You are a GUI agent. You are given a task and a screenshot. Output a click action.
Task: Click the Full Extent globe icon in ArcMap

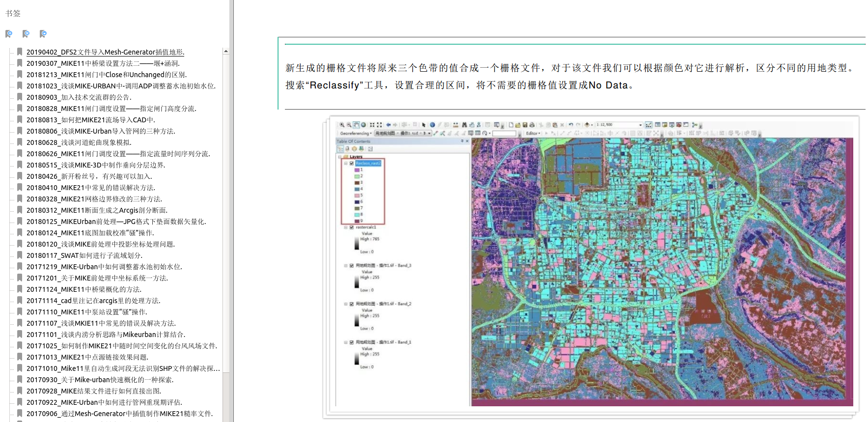pos(364,125)
